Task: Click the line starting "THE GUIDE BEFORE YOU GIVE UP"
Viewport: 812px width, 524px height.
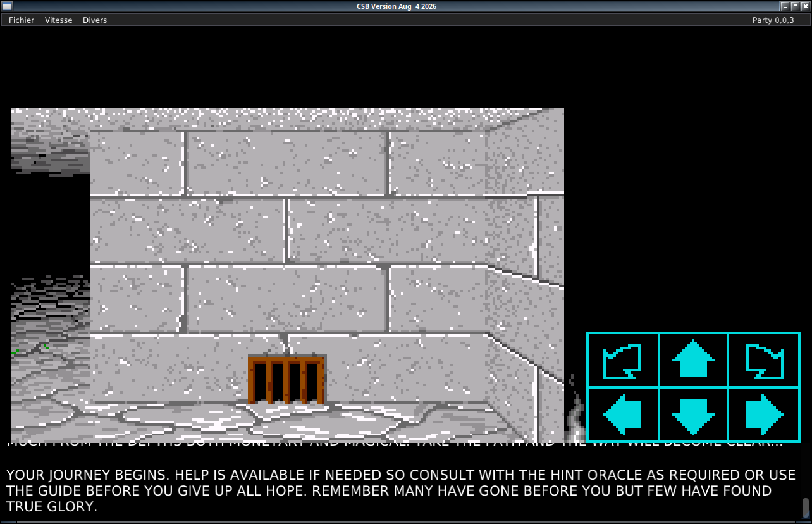Action: [389, 490]
